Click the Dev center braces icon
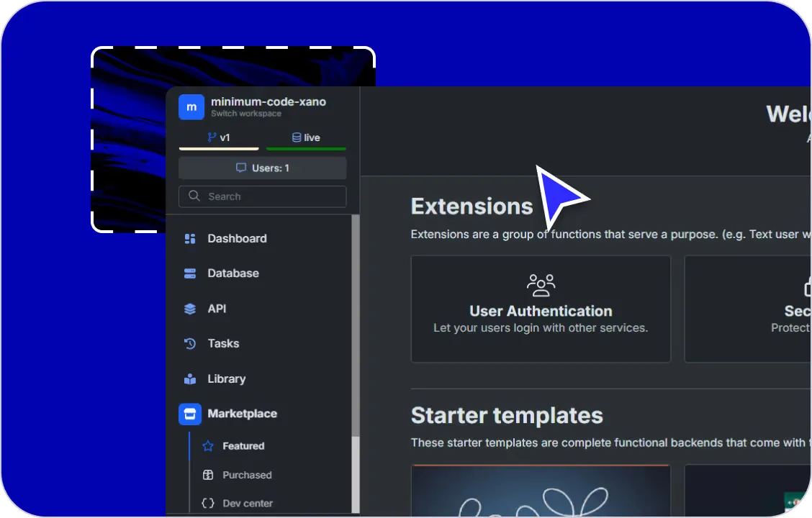Image resolution: width=812 pixels, height=518 pixels. [208, 503]
